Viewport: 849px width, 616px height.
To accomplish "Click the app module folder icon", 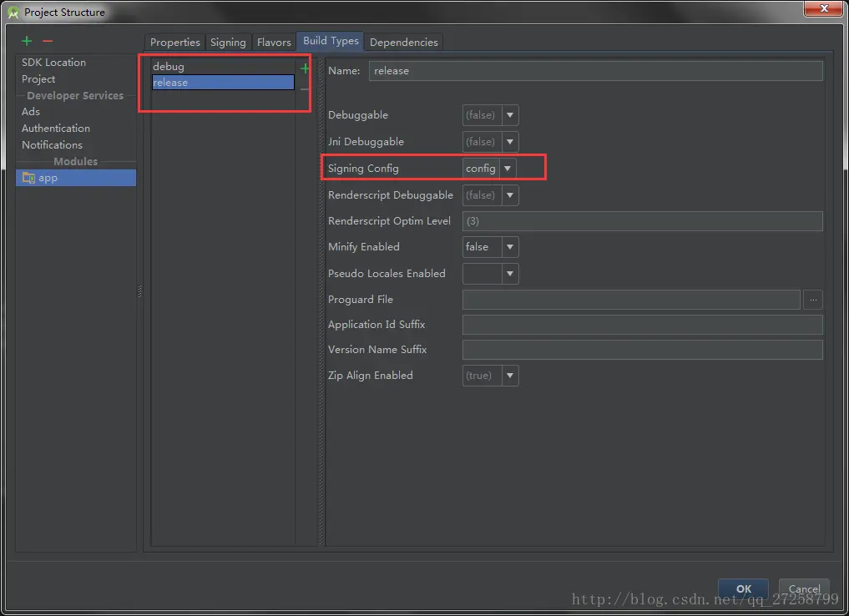I will point(28,178).
